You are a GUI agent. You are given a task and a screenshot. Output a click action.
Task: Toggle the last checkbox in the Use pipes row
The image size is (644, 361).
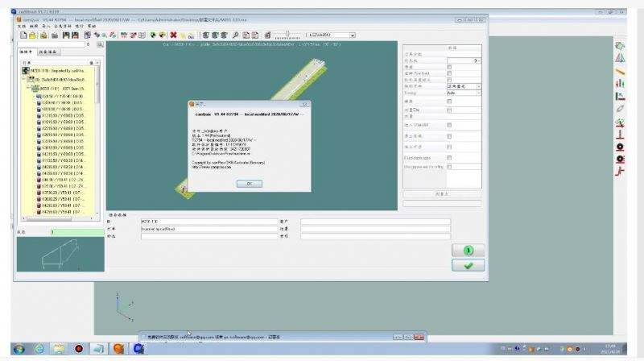coord(449,167)
